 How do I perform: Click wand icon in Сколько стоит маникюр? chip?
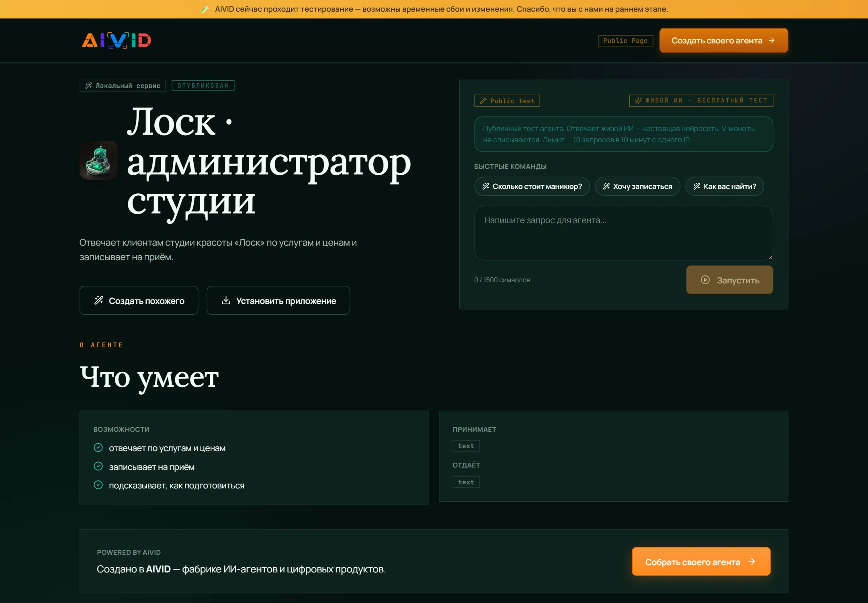click(485, 186)
